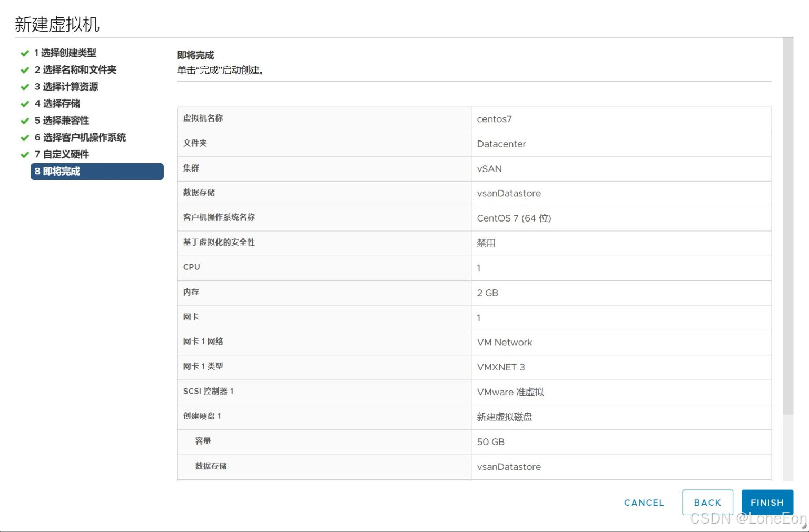809x532 pixels.
Task: Select the highlighted step 8 即将完成
Action: point(97,171)
